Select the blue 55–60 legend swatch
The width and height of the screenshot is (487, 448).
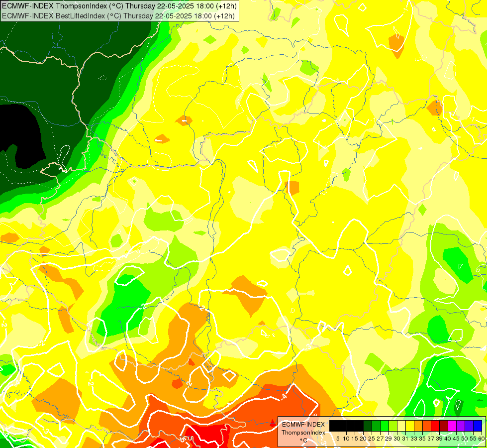point(478,426)
